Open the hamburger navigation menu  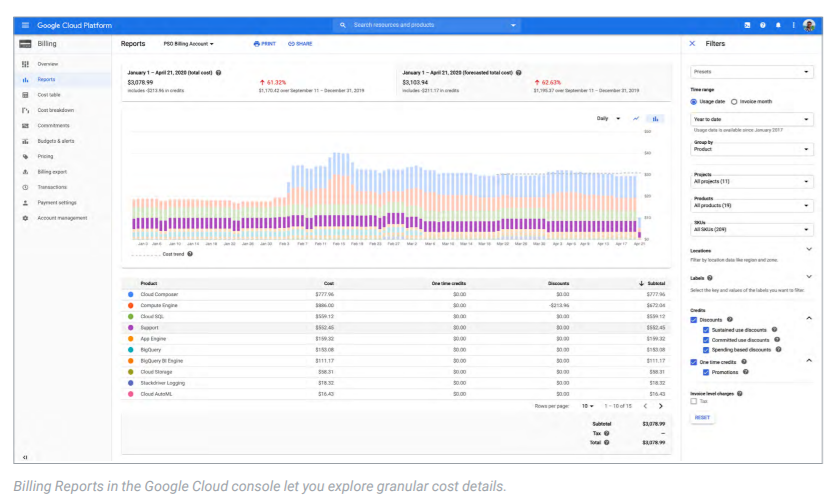pos(25,25)
